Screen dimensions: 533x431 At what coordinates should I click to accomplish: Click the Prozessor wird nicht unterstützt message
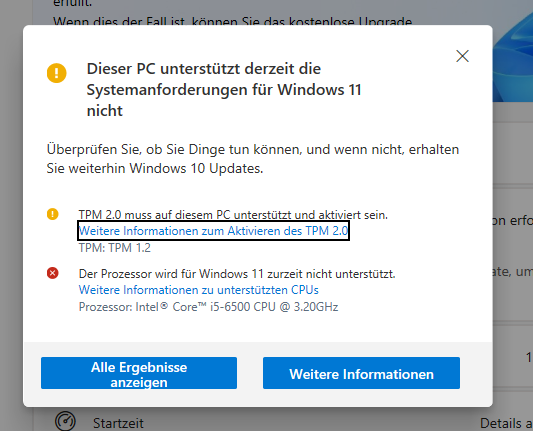(237, 274)
